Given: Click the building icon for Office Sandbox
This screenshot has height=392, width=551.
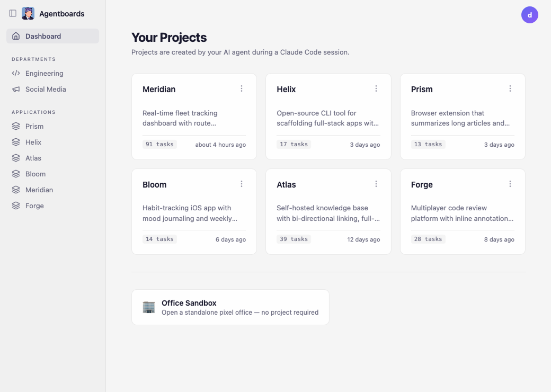Looking at the screenshot, I should tap(149, 307).
